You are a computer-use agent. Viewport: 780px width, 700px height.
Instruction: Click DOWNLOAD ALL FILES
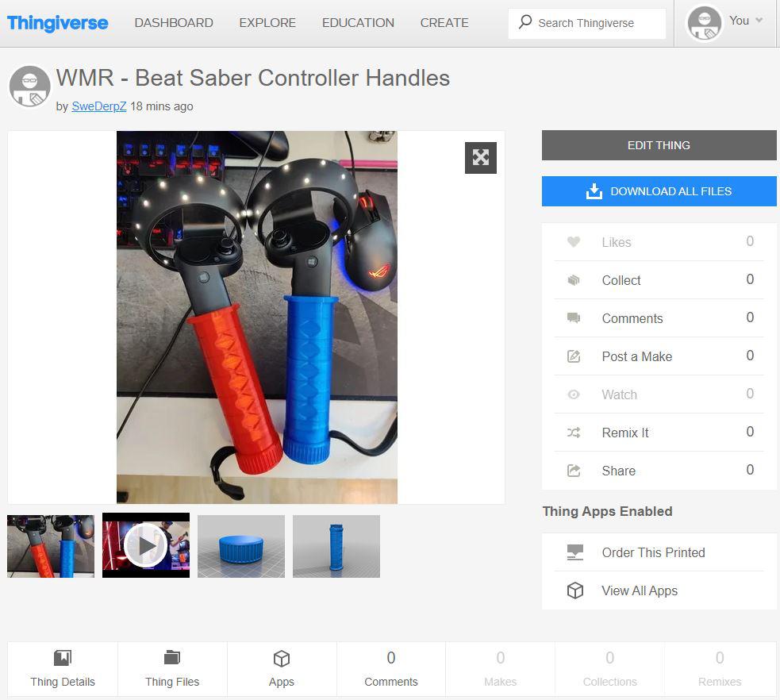(659, 190)
